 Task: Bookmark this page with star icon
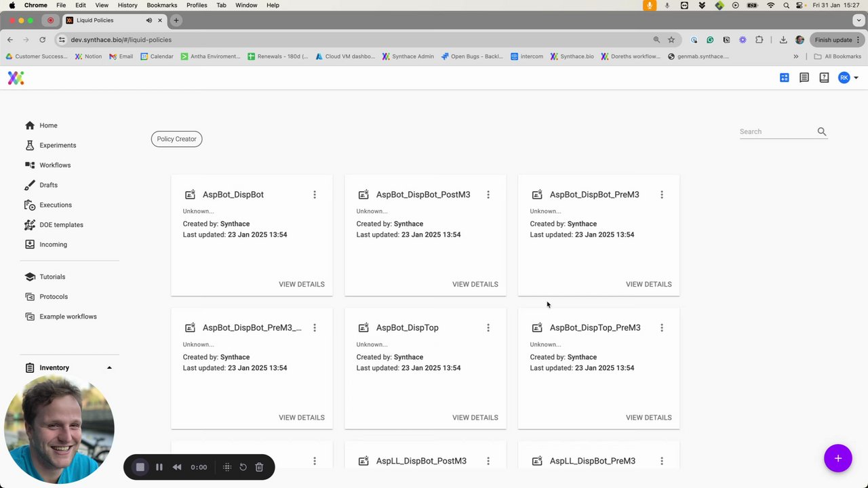(671, 39)
